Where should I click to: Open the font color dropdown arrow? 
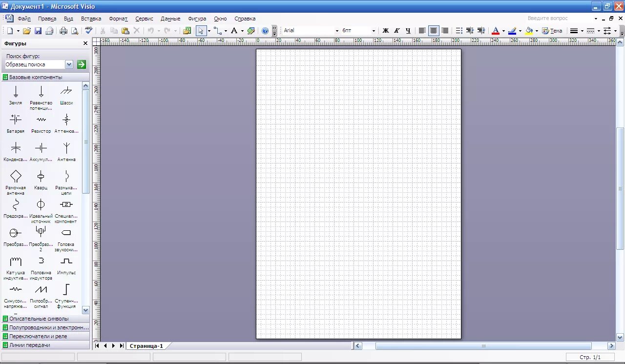pyautogui.click(x=503, y=31)
